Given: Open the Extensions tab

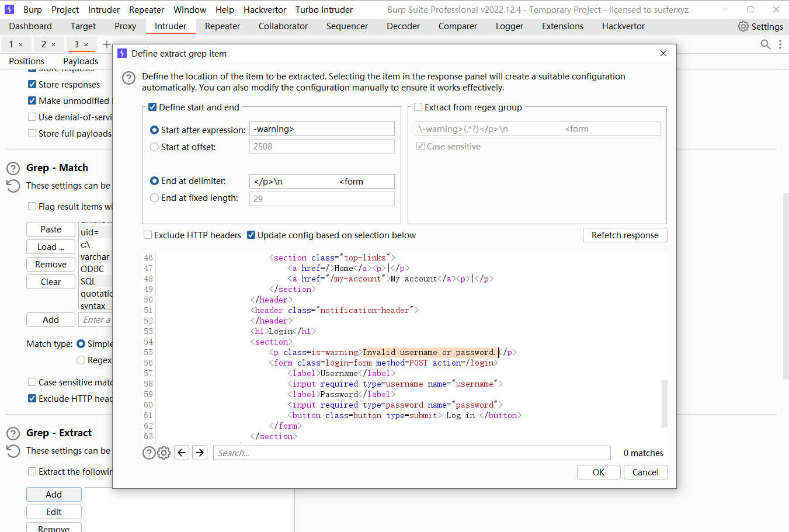Looking at the screenshot, I should 562,26.
